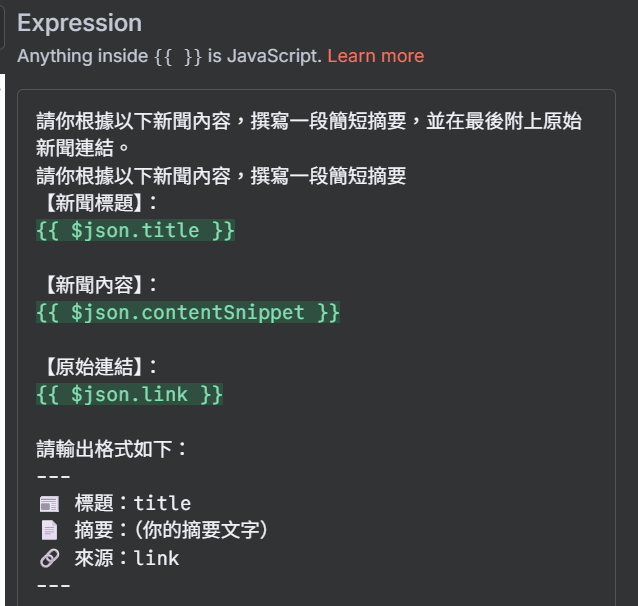638x606 pixels.
Task: Click the word link after 來源
Action: [156, 558]
